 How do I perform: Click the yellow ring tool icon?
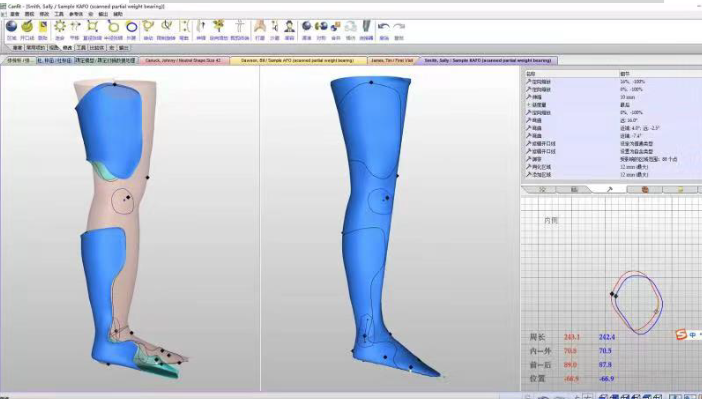click(x=112, y=27)
